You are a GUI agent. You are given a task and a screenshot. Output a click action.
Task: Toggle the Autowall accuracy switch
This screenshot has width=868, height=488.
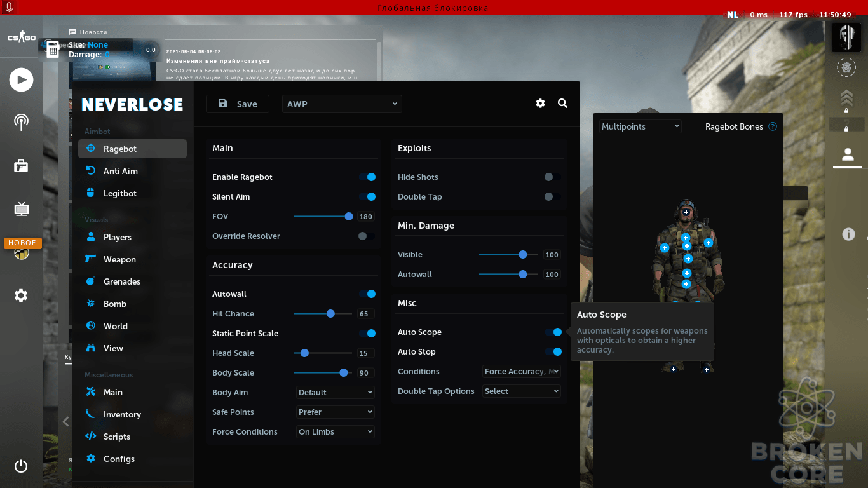click(x=367, y=294)
